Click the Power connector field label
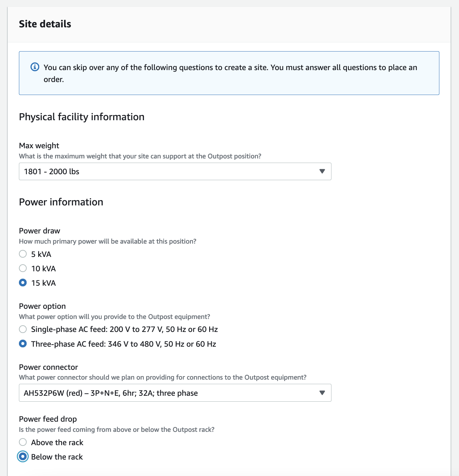 [x=48, y=367]
